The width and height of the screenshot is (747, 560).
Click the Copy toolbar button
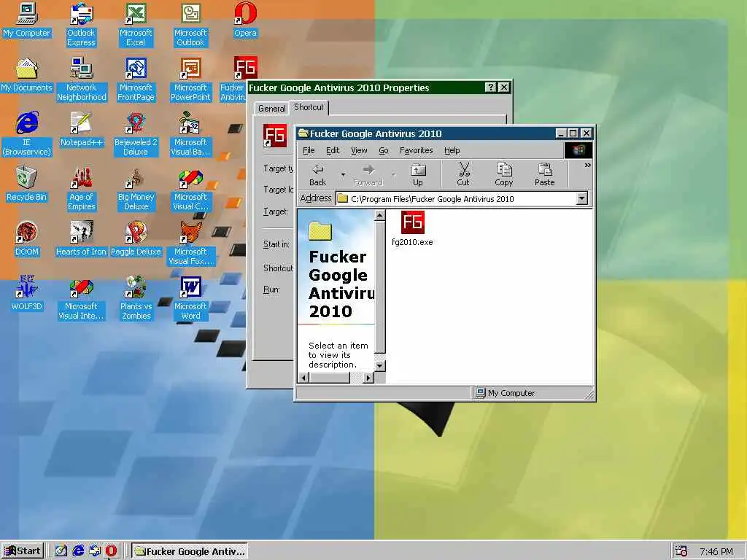pos(503,175)
